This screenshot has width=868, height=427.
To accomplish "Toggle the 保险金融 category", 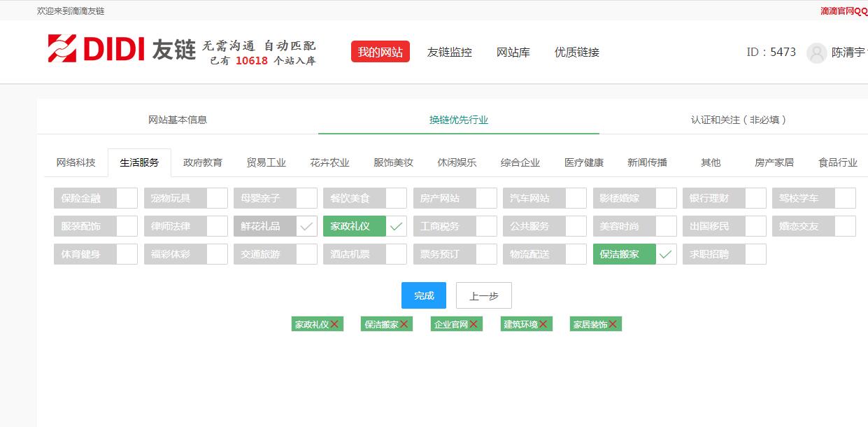I will (x=96, y=198).
